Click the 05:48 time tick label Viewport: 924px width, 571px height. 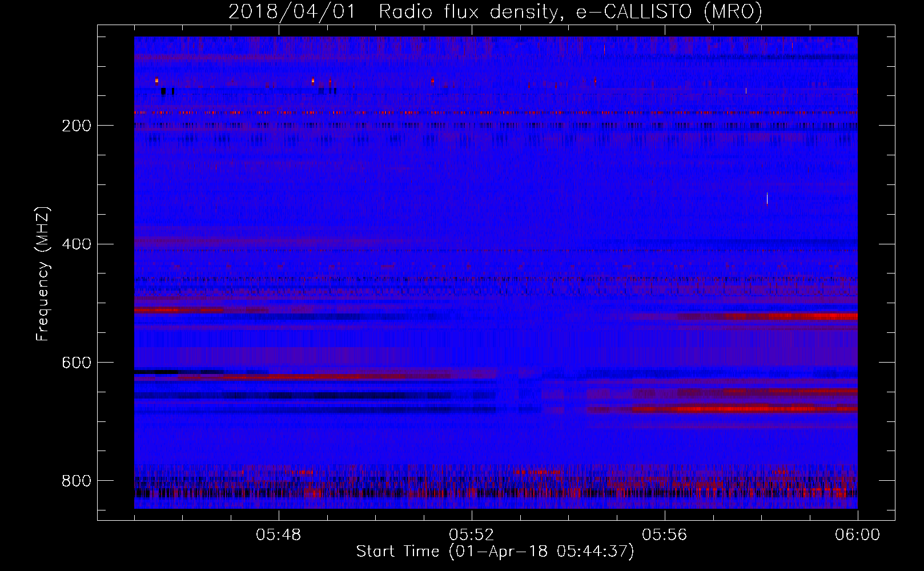[279, 535]
